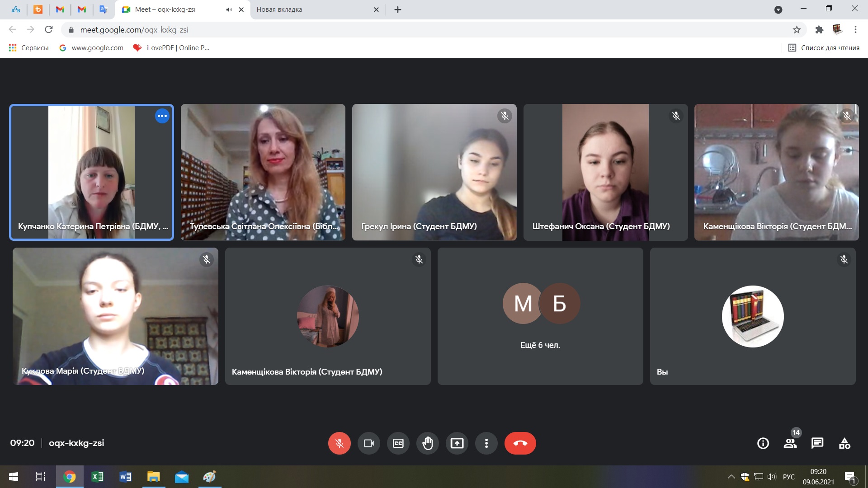Screen dimensions: 868x488
Task: Open the tab search dropdown arrow
Action: click(778, 9)
